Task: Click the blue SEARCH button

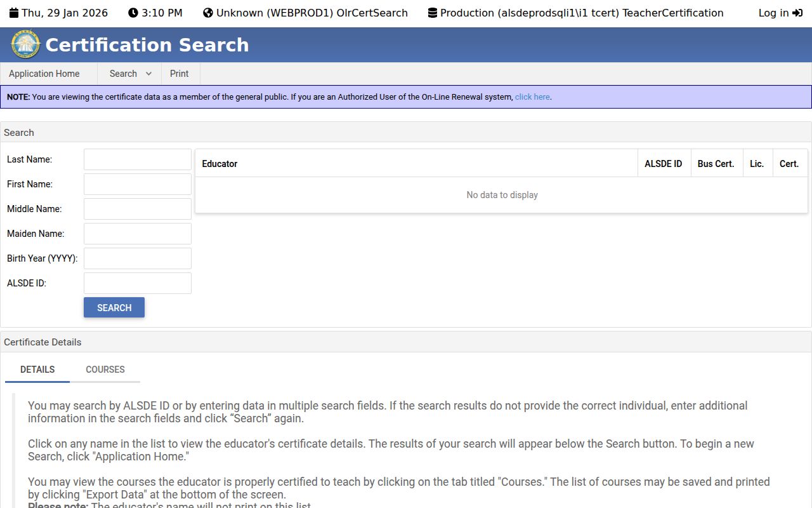Action: 114,307
